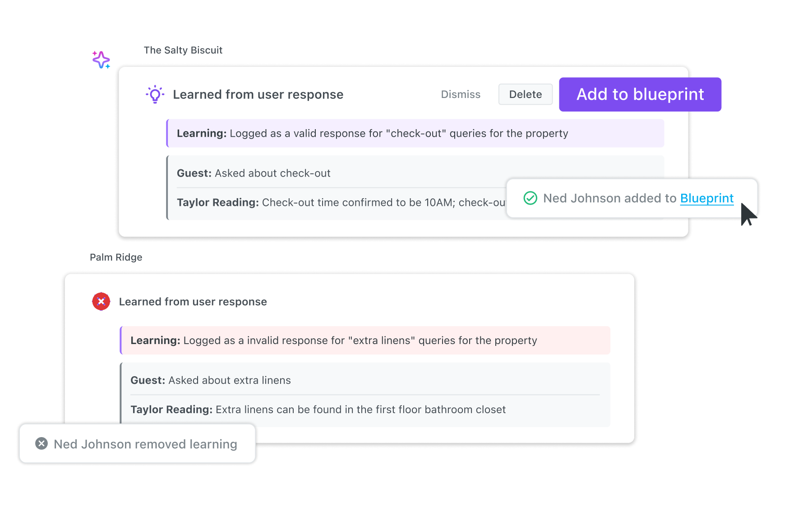Click the purple check-out Learning banner
The height and width of the screenshot is (508, 812).
415,133
